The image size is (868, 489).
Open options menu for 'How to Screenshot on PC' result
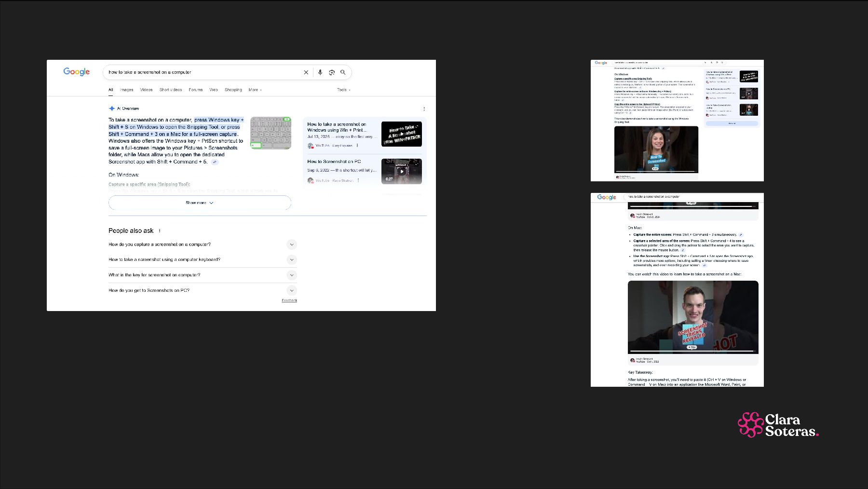pos(358,180)
